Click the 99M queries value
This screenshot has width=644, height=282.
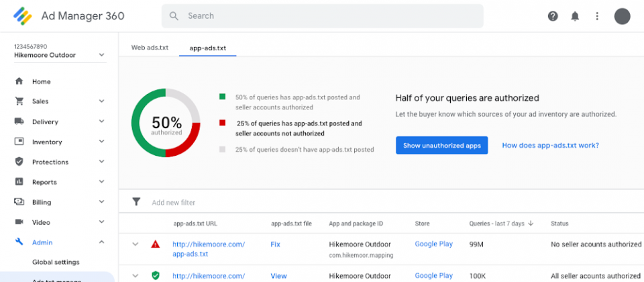pyautogui.click(x=476, y=244)
